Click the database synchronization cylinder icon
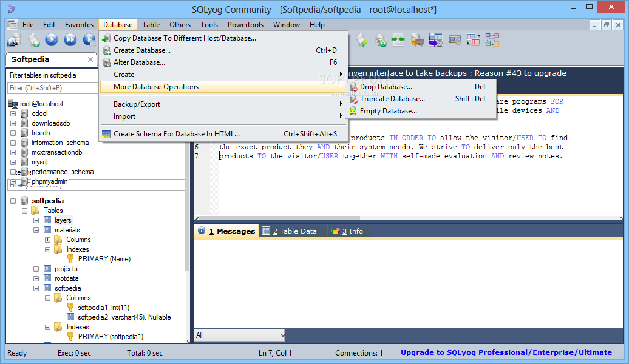Viewport: 629px width, 364px height. [380, 40]
